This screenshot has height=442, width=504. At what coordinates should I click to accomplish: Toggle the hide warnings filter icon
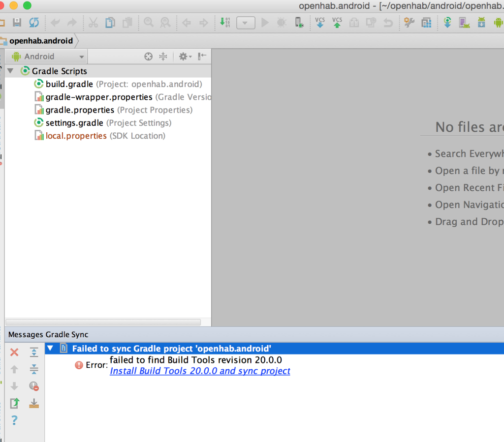[34, 386]
